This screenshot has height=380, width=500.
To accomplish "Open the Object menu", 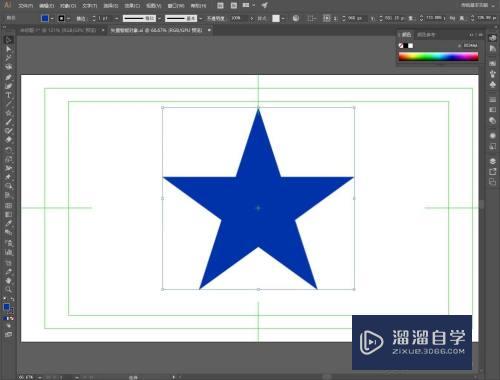I will (x=68, y=6).
